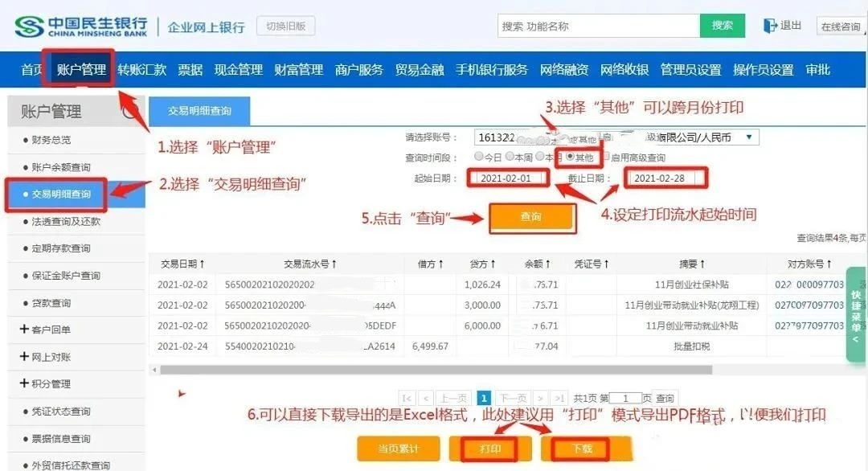The height and width of the screenshot is (471, 868).
Task: Open the 现金管理 nav menu
Action: 239,70
